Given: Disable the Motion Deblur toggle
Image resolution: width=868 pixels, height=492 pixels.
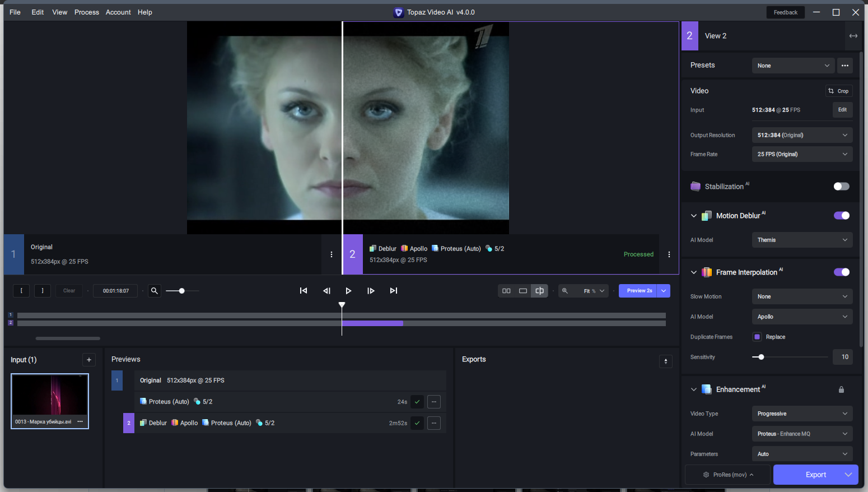Looking at the screenshot, I should (842, 216).
